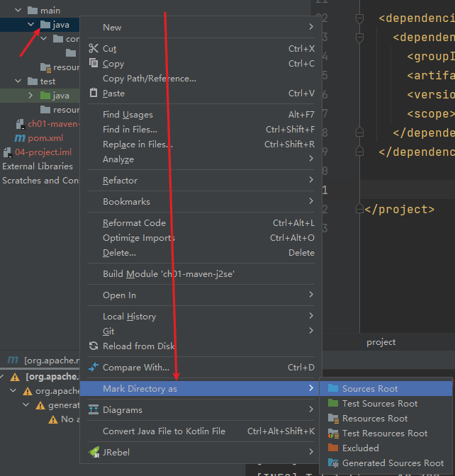Click the Maven m icon beside pom.xml
The image size is (455, 476).
20,138
